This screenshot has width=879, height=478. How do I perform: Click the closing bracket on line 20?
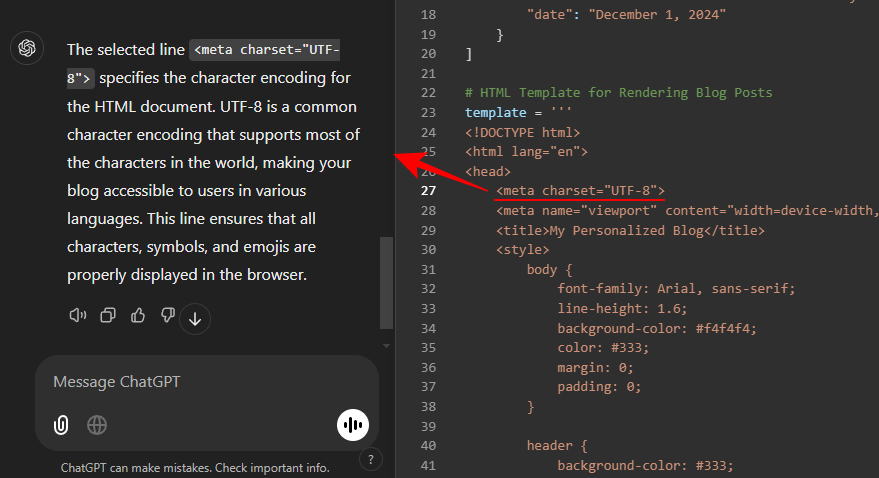click(469, 54)
